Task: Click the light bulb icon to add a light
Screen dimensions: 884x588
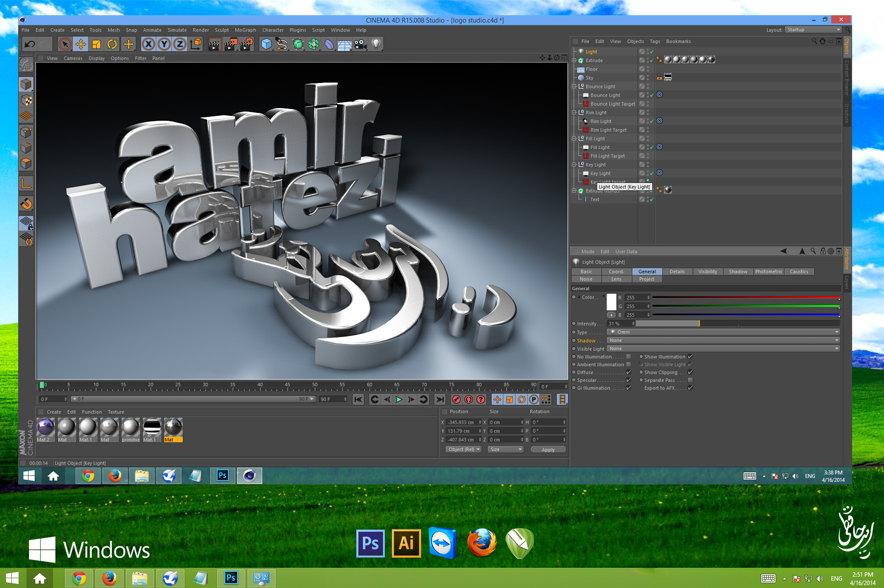Action: (376, 44)
